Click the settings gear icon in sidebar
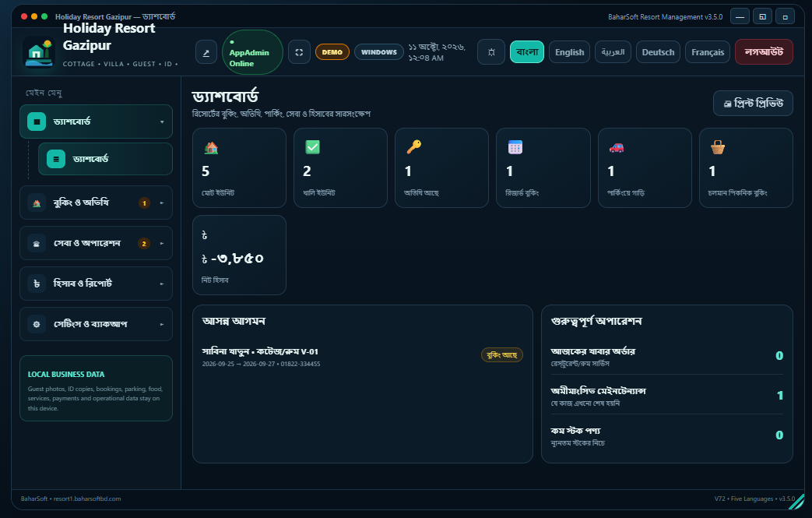812x518 pixels. (37, 324)
